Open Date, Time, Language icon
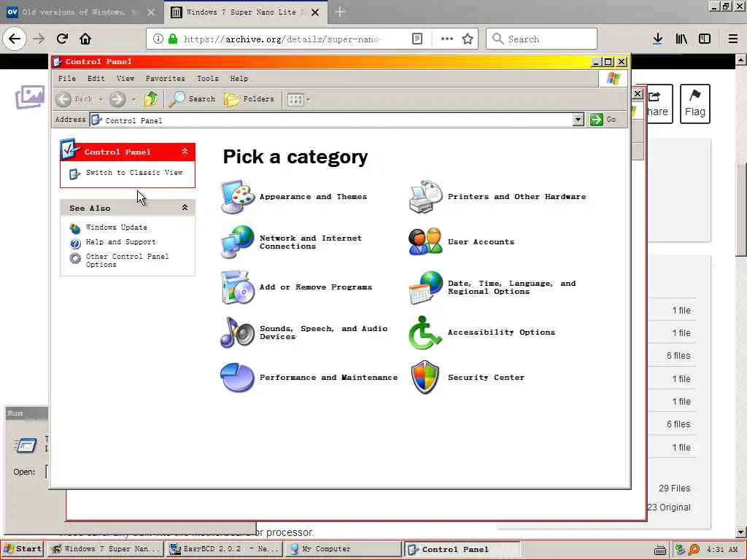 [425, 287]
